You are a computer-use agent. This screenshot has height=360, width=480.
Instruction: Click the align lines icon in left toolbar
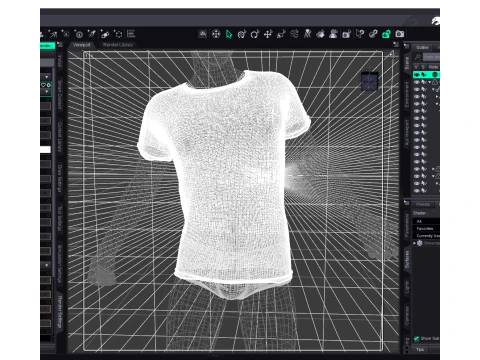pyautogui.click(x=131, y=34)
